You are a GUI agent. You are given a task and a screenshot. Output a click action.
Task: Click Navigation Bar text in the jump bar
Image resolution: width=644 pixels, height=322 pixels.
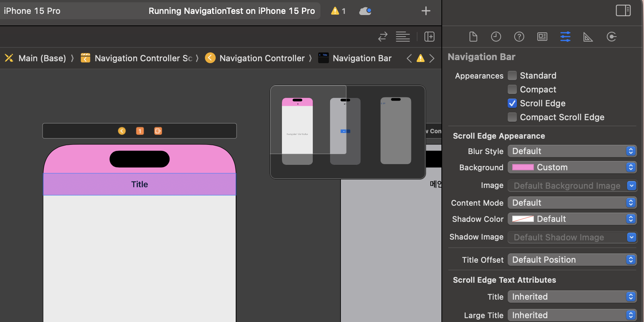pyautogui.click(x=362, y=58)
